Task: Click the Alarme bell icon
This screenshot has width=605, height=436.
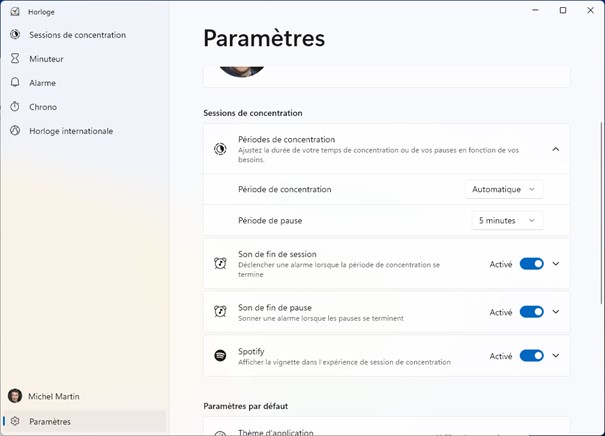Action: (x=15, y=83)
